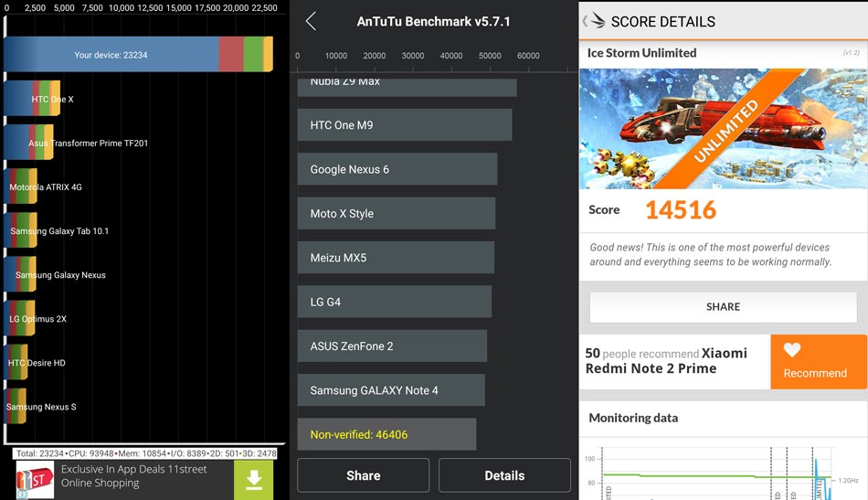Select the Samsung Nexus S bar
This screenshot has height=500, width=868.
pos(15,406)
